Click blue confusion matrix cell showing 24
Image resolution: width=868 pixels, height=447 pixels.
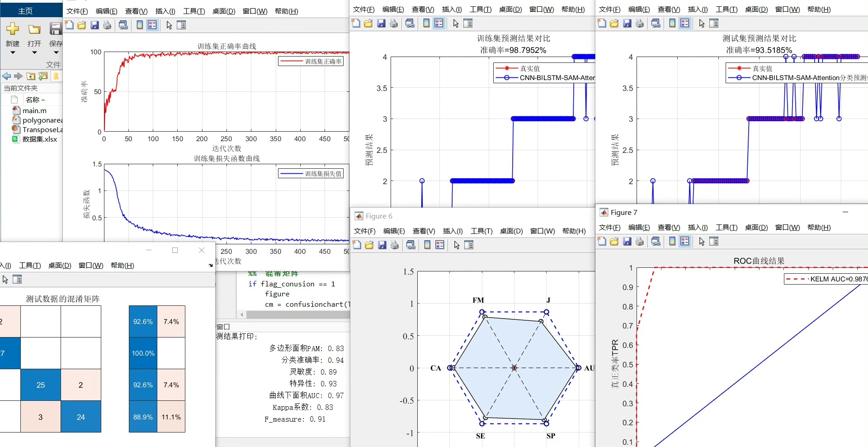tap(81, 417)
